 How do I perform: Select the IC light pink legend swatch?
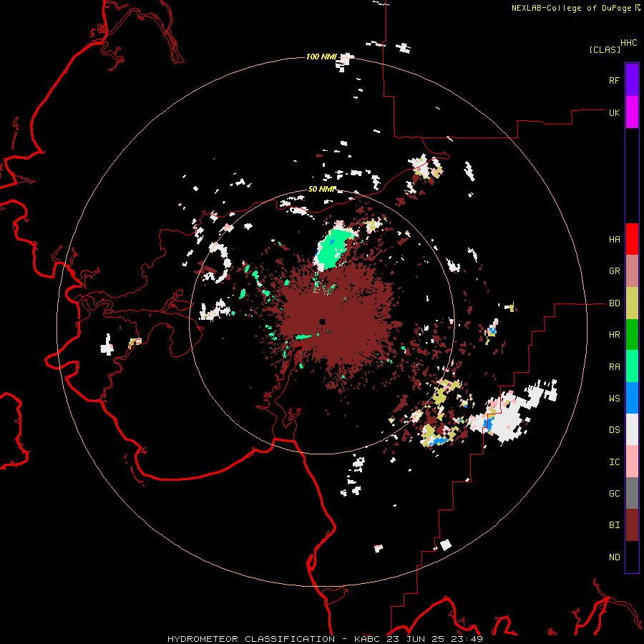(x=632, y=462)
